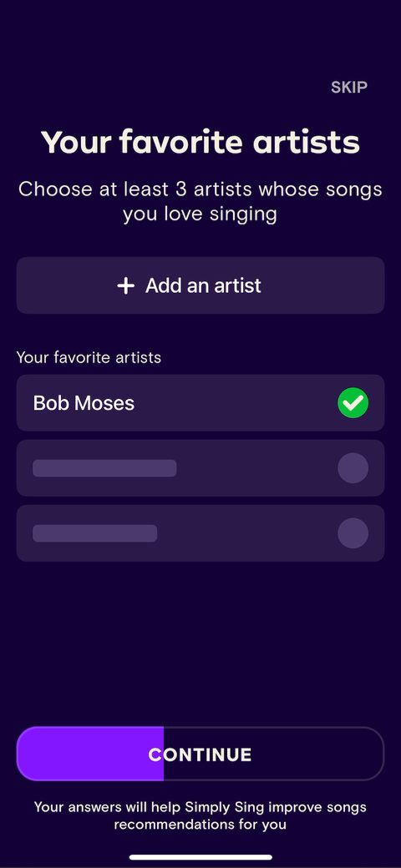Tap the CONTINUE button label
Screen dimensions: 401x868
coord(200,754)
